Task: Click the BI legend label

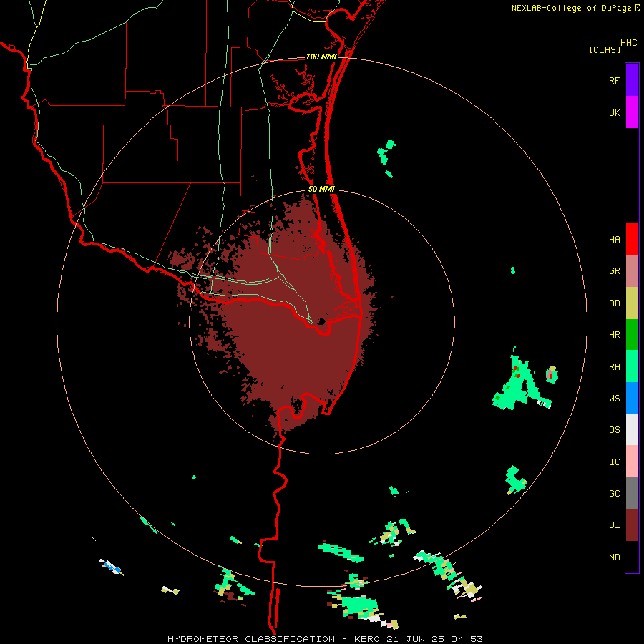Action: [x=614, y=525]
